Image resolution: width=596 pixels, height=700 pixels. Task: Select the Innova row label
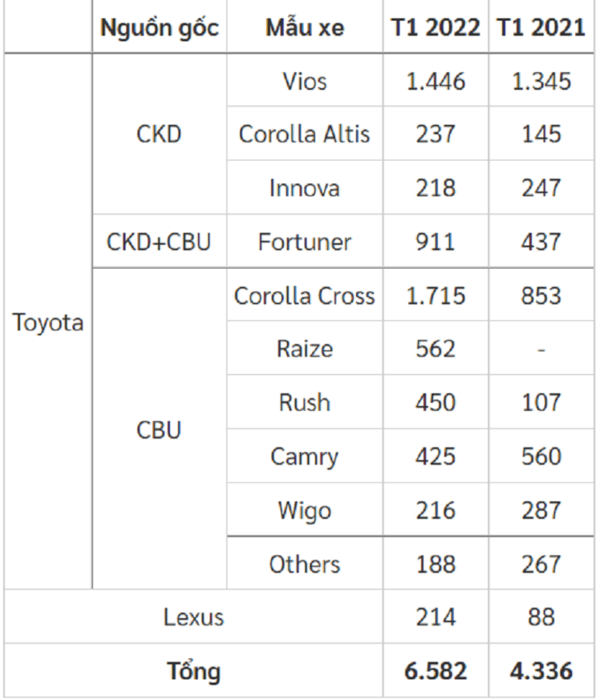coord(305,188)
